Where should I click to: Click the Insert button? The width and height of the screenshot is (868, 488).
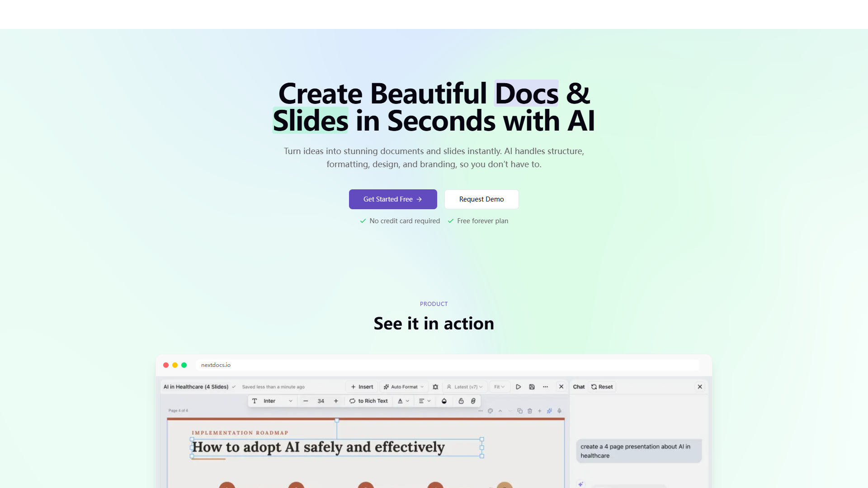362,387
